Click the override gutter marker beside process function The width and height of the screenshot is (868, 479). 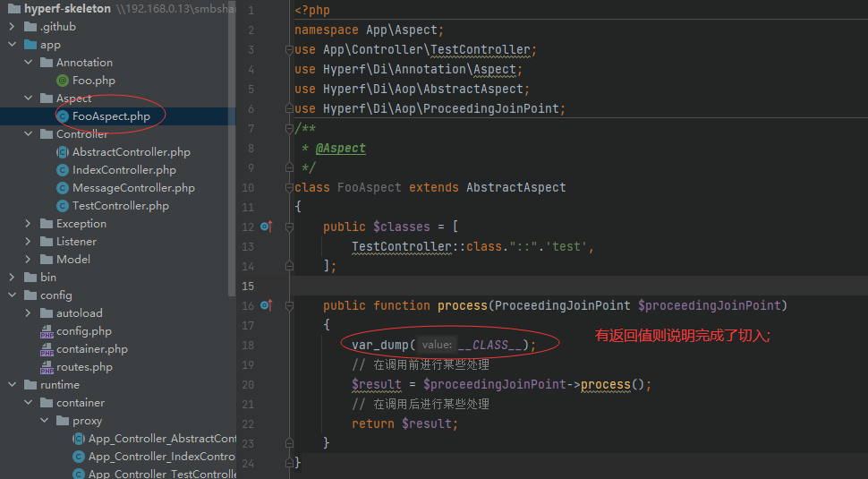[266, 305]
